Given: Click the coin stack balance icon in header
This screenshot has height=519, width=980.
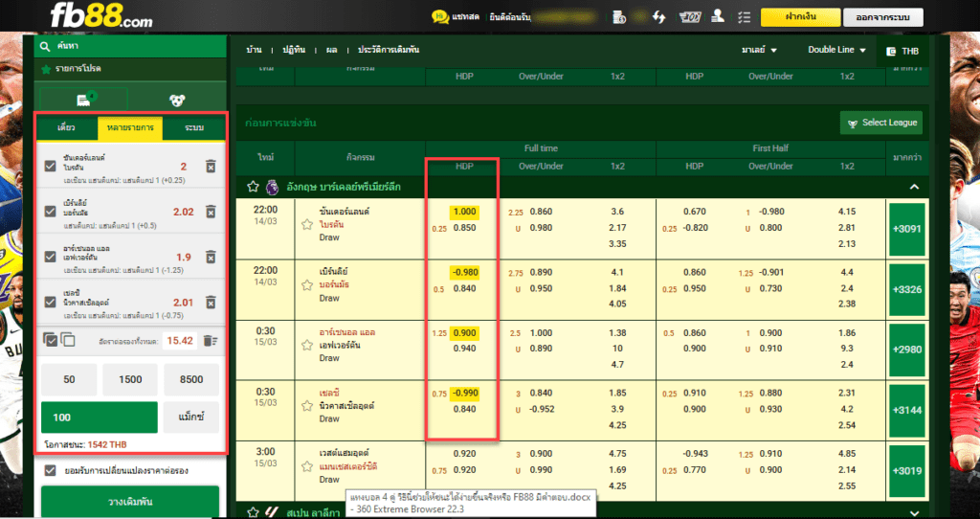Looking at the screenshot, I should pos(619,17).
